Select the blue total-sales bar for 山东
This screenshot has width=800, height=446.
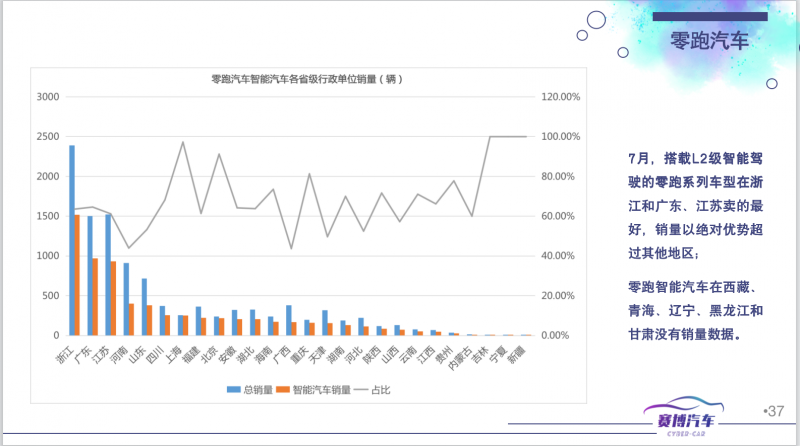(x=144, y=307)
